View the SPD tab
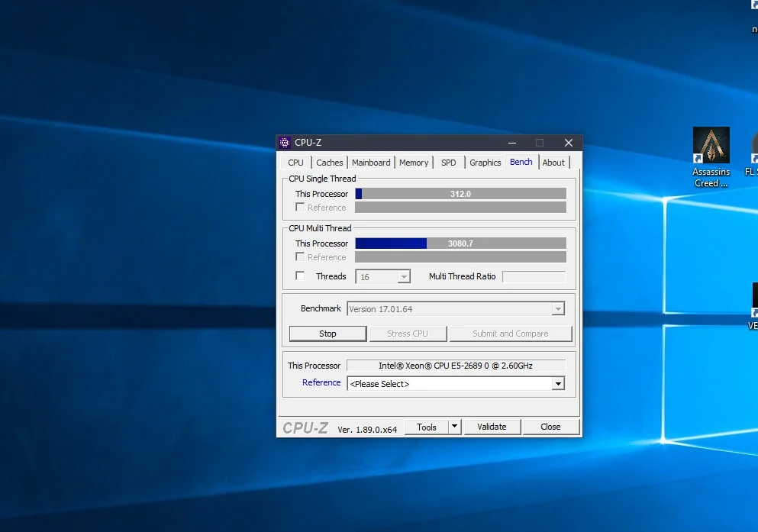758x532 pixels. (449, 163)
